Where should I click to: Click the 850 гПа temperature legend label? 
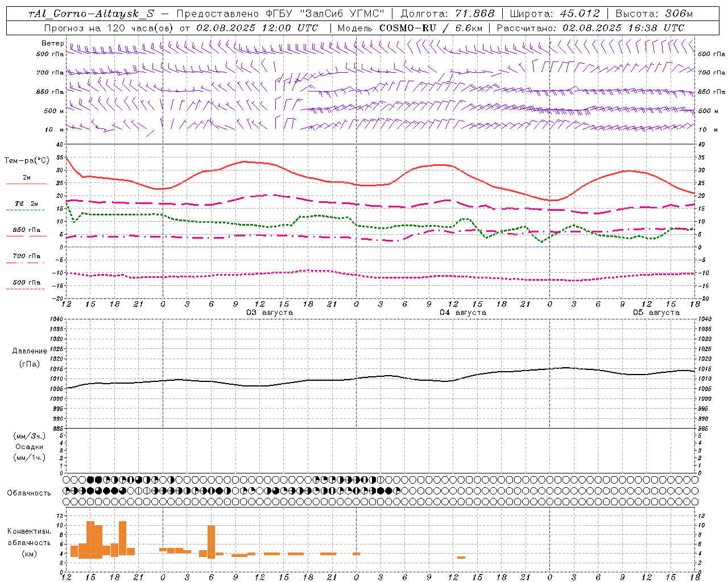(x=27, y=230)
